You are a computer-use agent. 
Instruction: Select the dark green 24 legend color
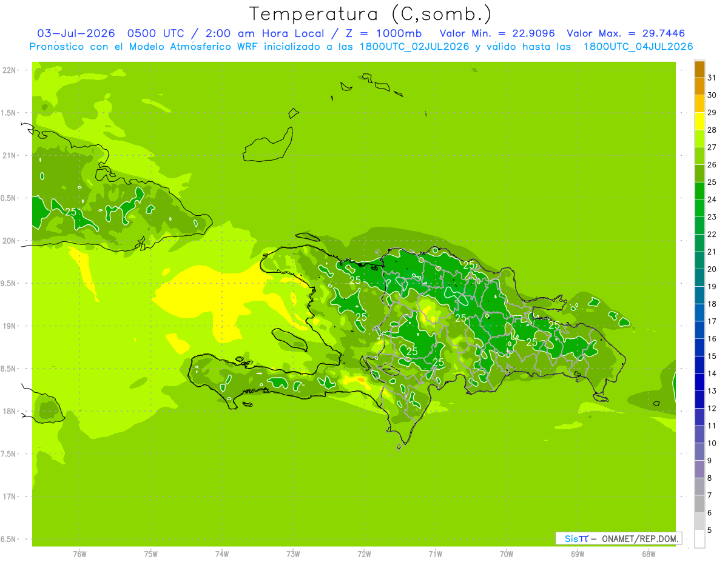click(699, 191)
